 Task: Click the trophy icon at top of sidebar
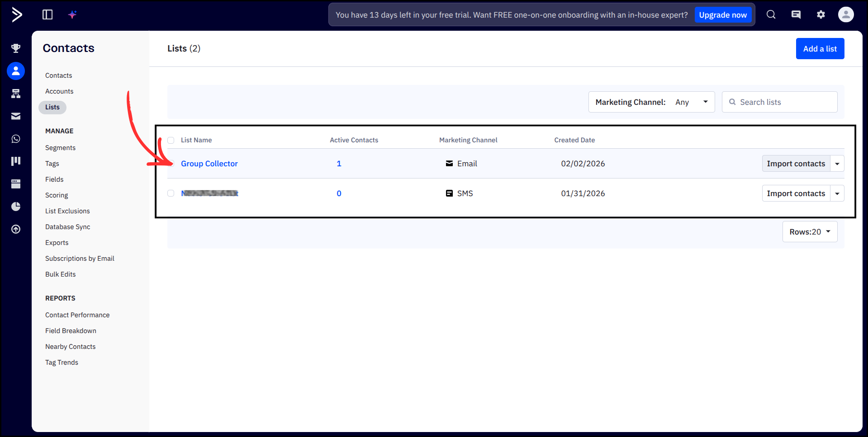(16, 48)
